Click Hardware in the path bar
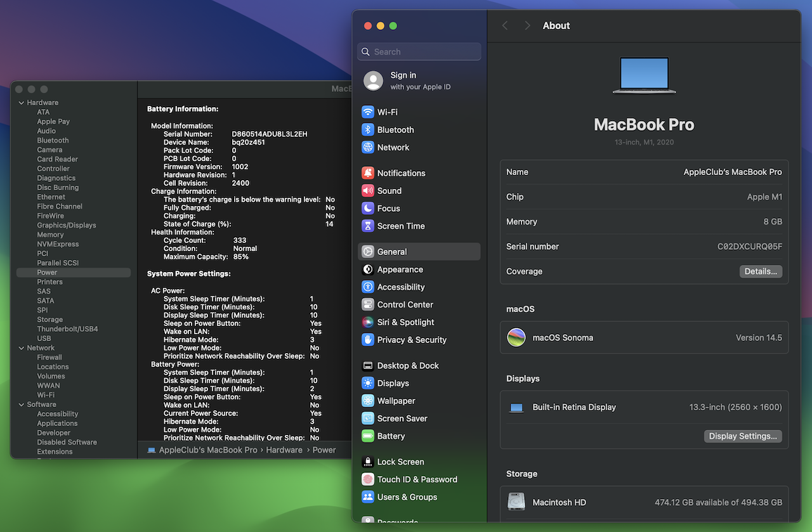812x532 pixels. pos(284,450)
